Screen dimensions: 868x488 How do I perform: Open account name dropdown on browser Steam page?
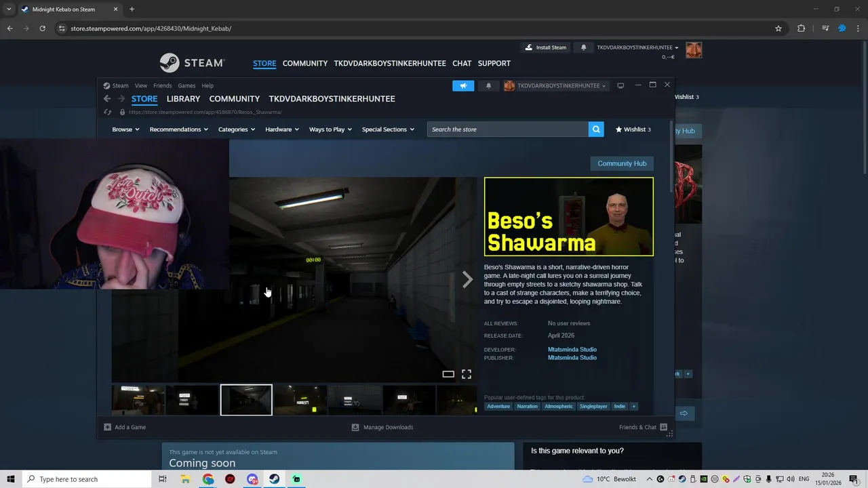[x=637, y=47]
